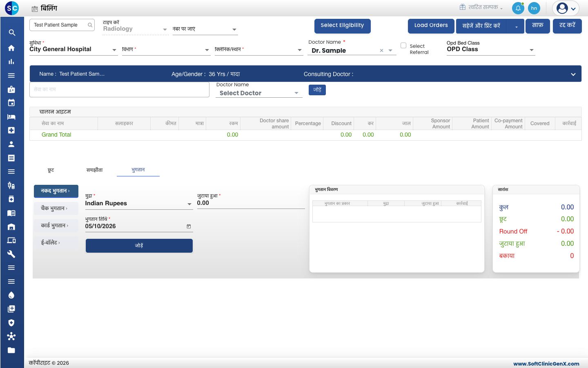Viewport: 588px width, 368px height.
Task: Open the receipt billing sidebar icon
Action: [x=11, y=158]
